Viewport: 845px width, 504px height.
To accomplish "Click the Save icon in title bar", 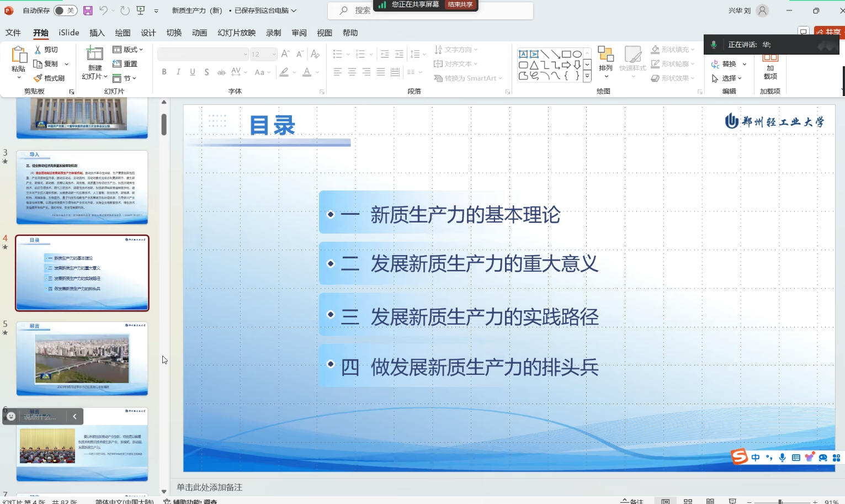I will coord(88,10).
